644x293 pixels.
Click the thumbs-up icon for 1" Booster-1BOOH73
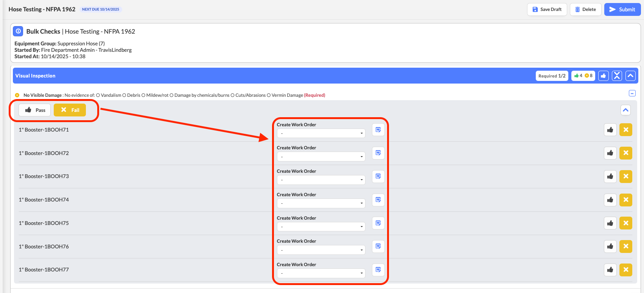pos(610,176)
